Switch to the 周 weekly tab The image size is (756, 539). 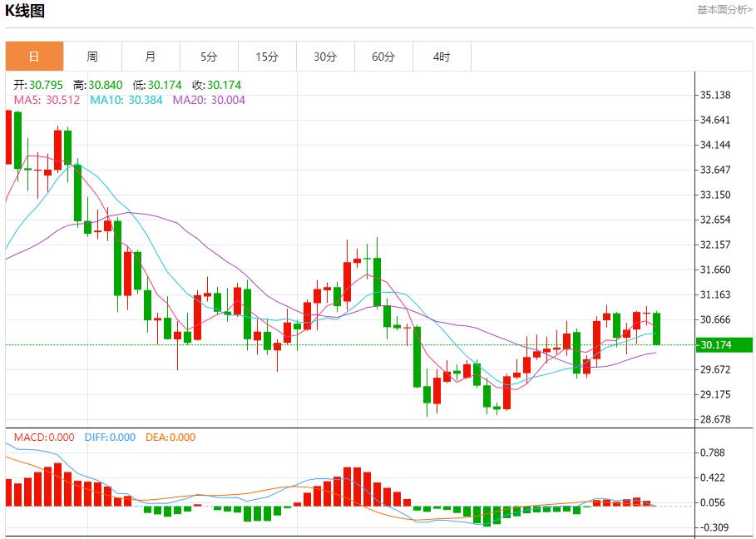92,57
